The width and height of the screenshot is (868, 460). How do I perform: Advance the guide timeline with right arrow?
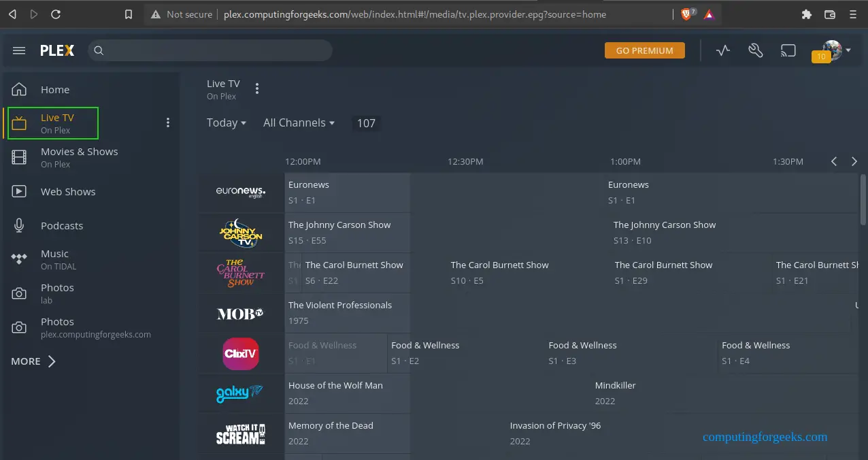coord(854,161)
